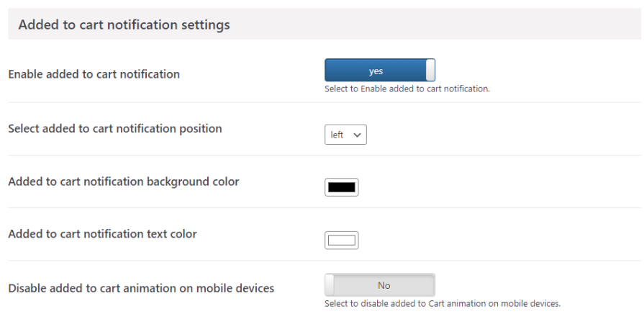Image resolution: width=644 pixels, height=314 pixels.
Task: Open the white text color swatch
Action: tap(342, 241)
